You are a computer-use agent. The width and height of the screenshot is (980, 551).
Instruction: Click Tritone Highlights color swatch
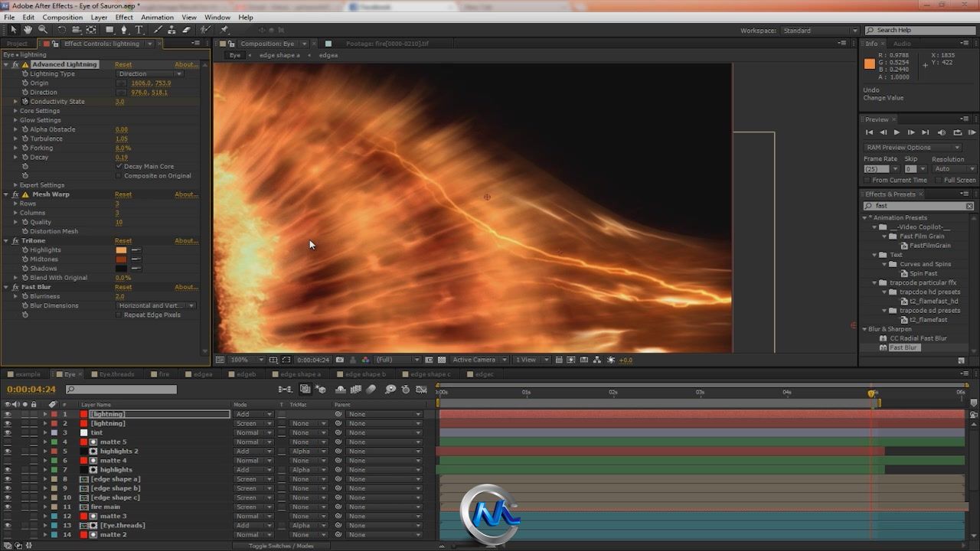[x=121, y=249]
